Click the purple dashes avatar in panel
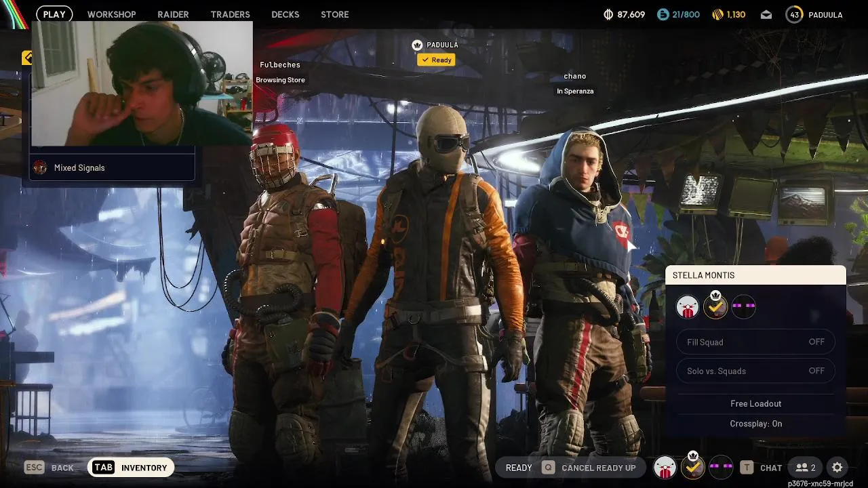868x488 pixels. pos(743,307)
